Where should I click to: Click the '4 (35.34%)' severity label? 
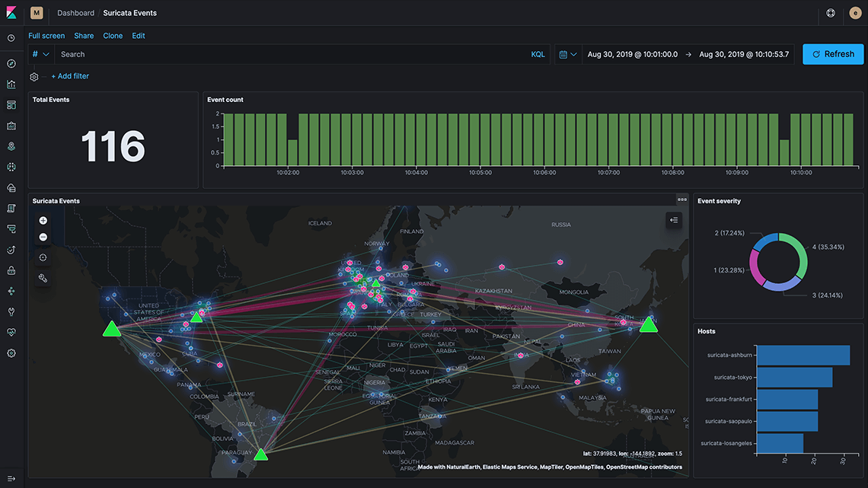click(x=828, y=247)
